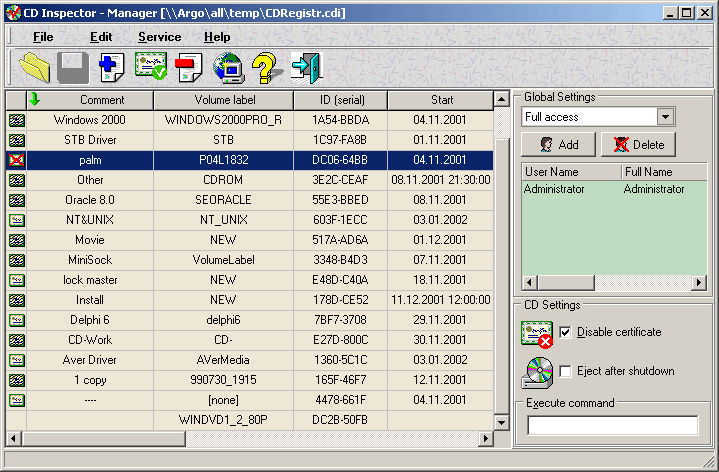Image resolution: width=719 pixels, height=472 pixels.
Task: Click the grey floppy disk save icon
Action: [73, 68]
